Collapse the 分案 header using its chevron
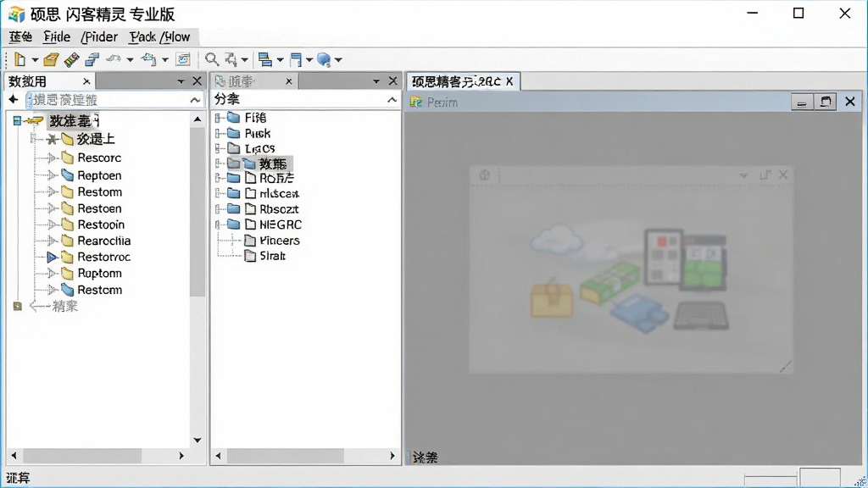The image size is (868, 488). pyautogui.click(x=392, y=100)
